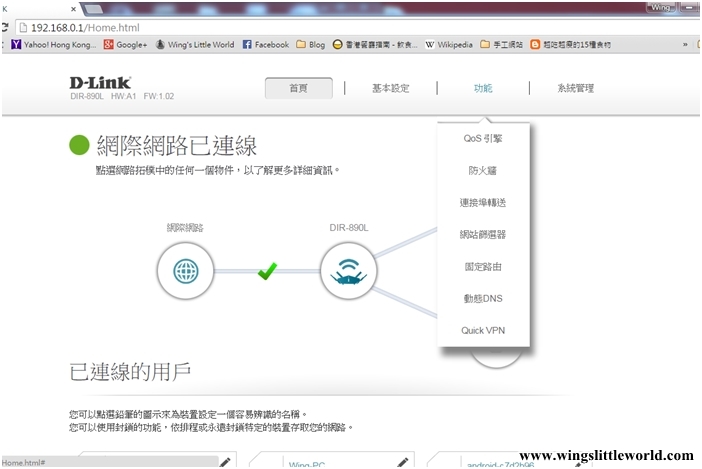Select the 首頁 tab
The height and width of the screenshot is (469, 702).
298,88
